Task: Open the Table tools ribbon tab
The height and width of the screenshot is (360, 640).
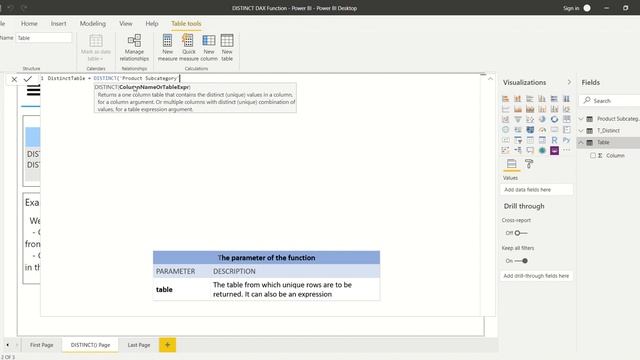Action: pyautogui.click(x=186, y=24)
